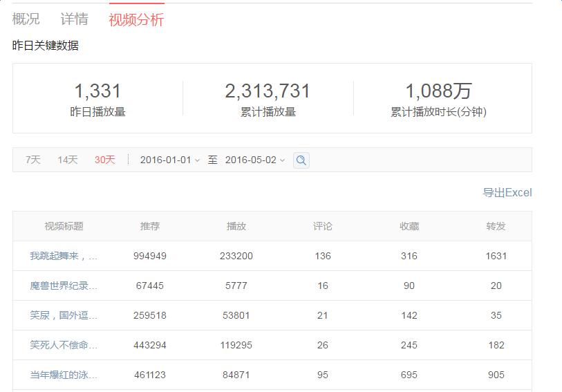The width and height of the screenshot is (562, 392).
Task: Select the 视频分析 tab
Action: point(137,20)
